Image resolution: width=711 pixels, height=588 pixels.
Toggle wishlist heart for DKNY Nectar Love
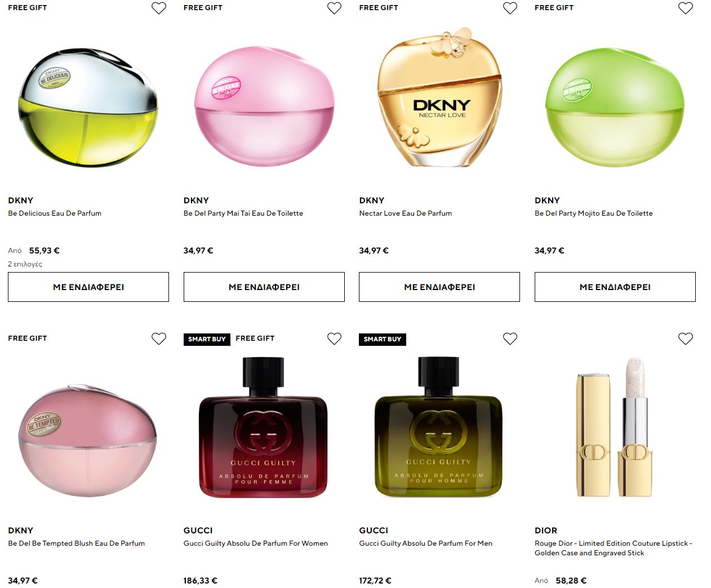point(510,8)
